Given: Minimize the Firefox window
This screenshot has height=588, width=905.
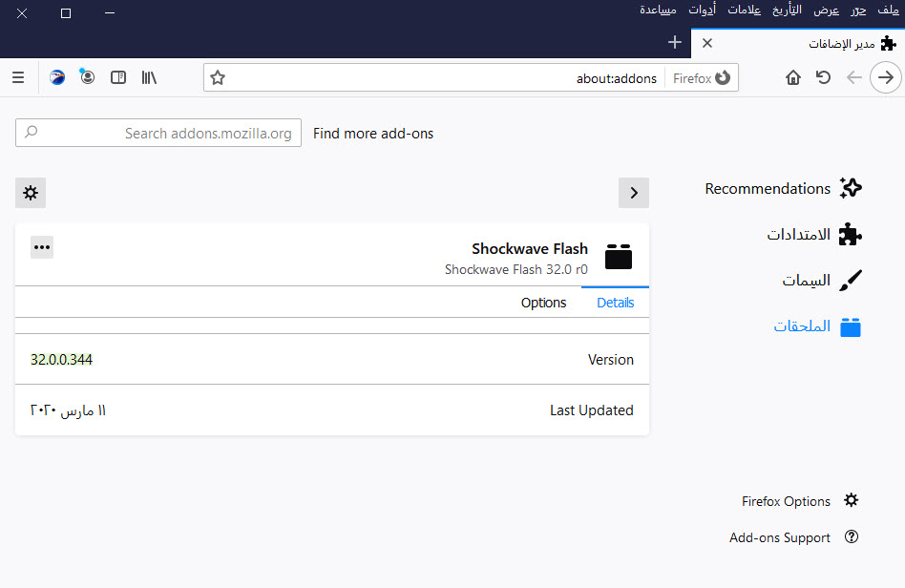Looking at the screenshot, I should pos(110,12).
